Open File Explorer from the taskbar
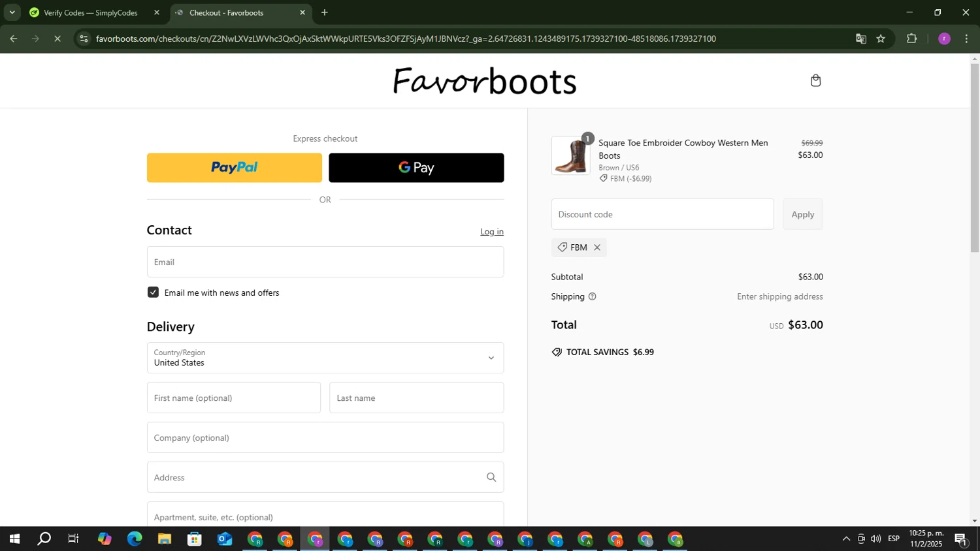Screen dimensions: 980x551 click(165, 539)
